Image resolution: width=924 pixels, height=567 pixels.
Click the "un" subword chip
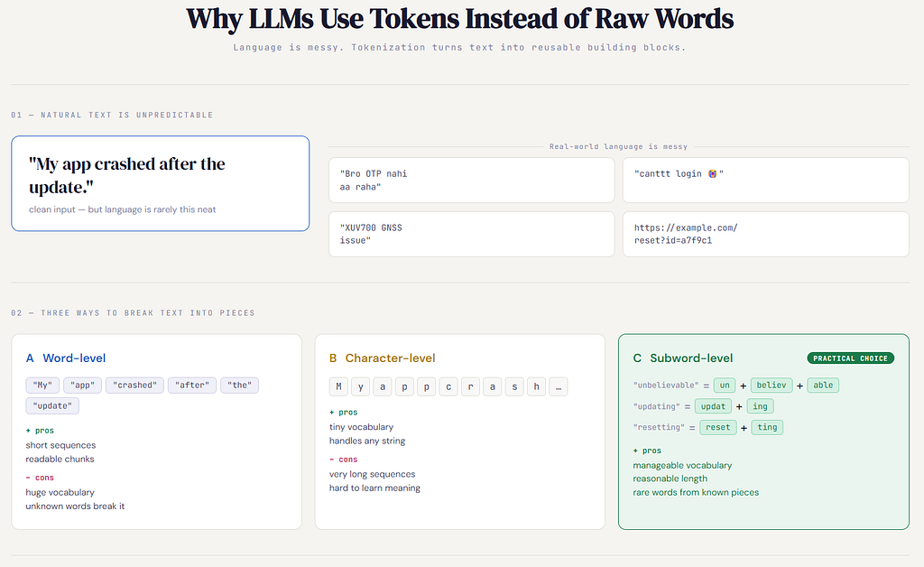[725, 386]
